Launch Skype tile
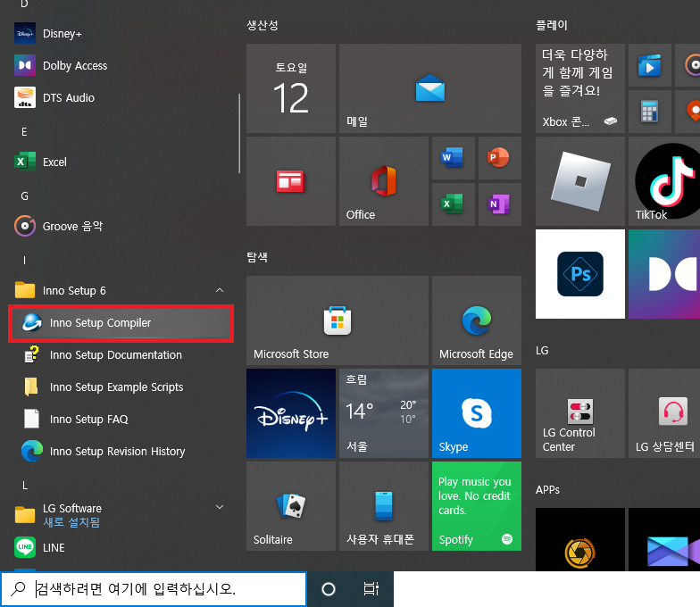This screenshot has width=700, height=607. pos(477,413)
